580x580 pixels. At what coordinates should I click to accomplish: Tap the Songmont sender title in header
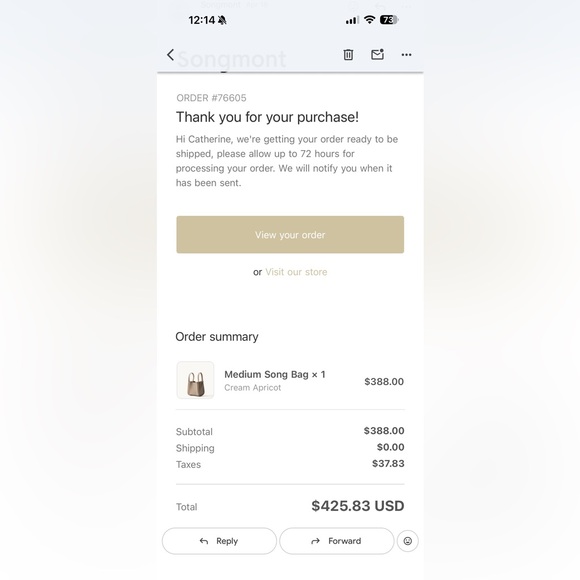[x=232, y=59]
